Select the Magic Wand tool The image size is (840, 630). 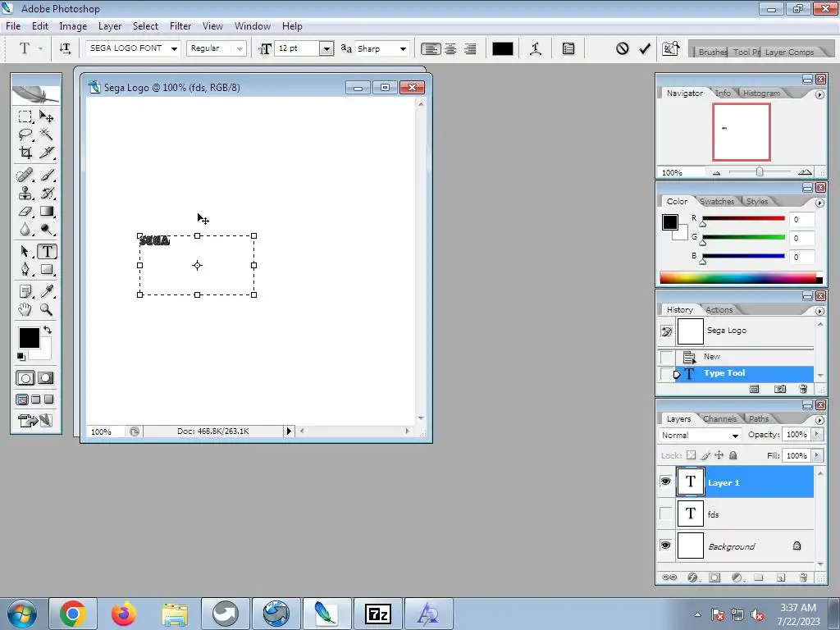[47, 135]
